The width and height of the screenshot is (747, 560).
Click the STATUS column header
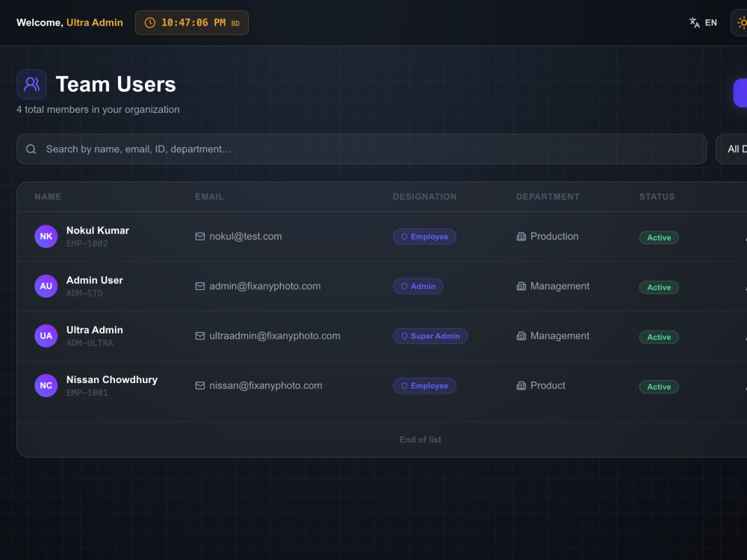(x=657, y=196)
